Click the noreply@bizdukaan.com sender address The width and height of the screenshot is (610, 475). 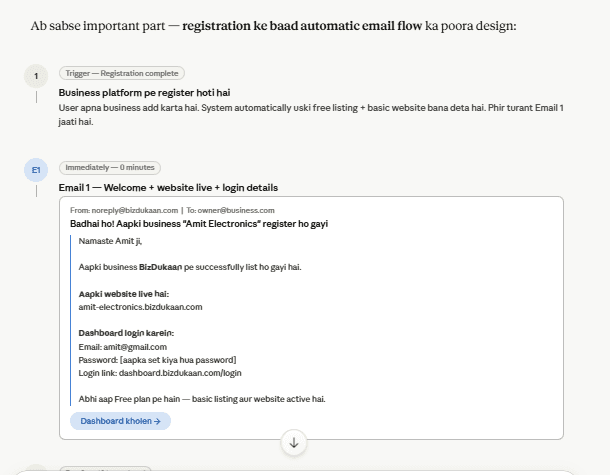coord(135,210)
